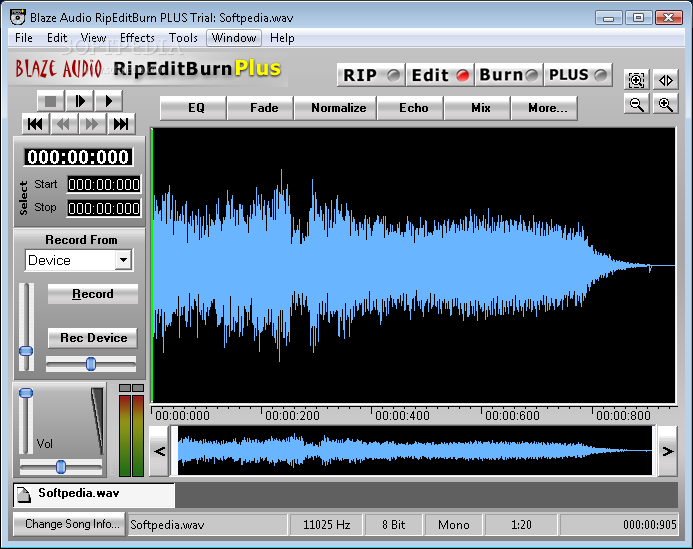Click the Fast forward button

[x=92, y=124]
